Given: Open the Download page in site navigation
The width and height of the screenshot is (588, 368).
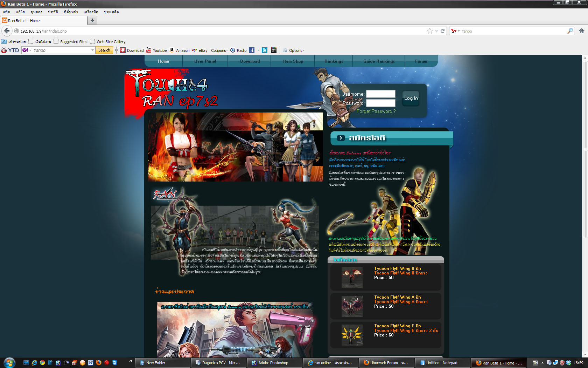Looking at the screenshot, I should (x=250, y=61).
